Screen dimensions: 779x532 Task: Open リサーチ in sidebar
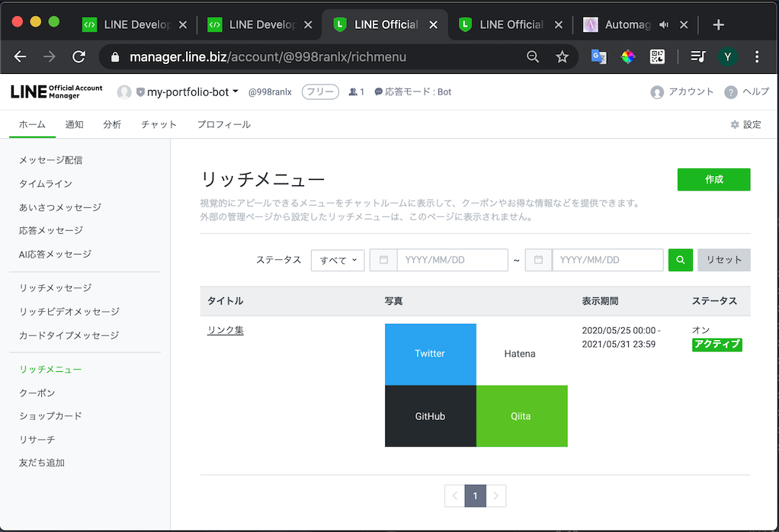click(x=37, y=440)
